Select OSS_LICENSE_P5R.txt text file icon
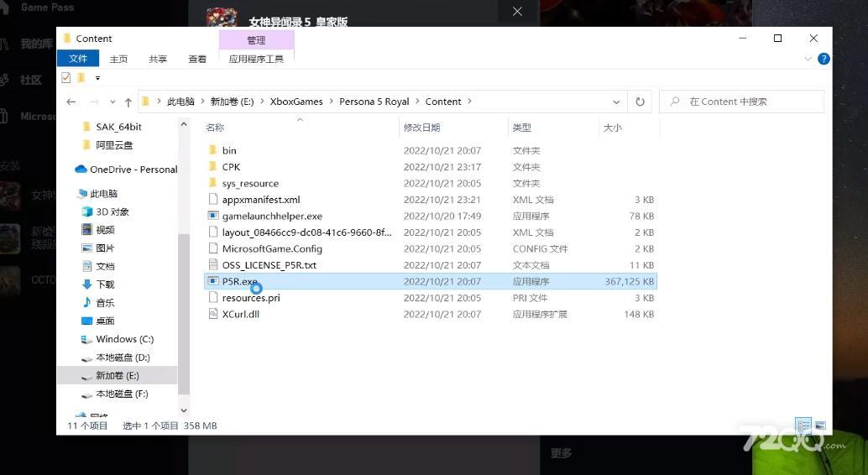868x475 pixels. (212, 264)
